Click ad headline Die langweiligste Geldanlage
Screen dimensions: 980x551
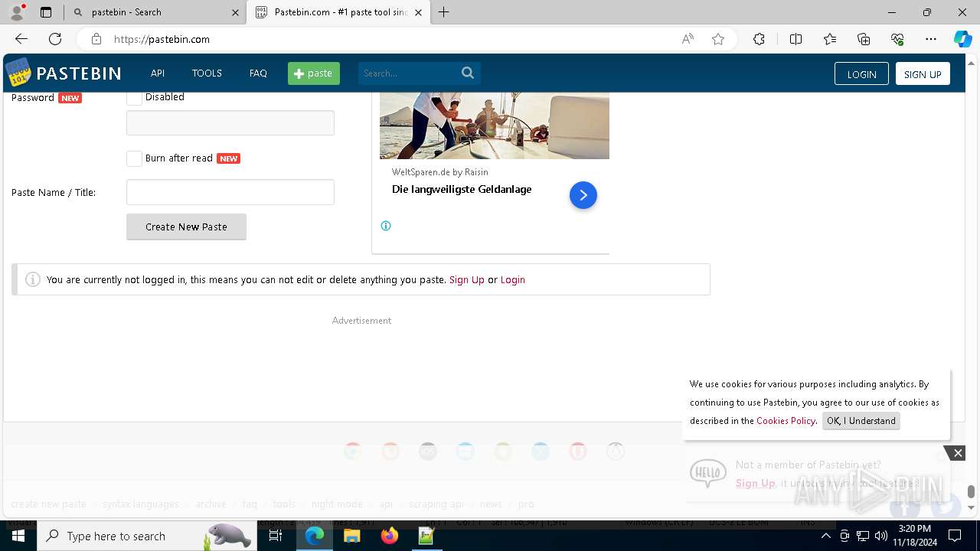pyautogui.click(x=462, y=189)
